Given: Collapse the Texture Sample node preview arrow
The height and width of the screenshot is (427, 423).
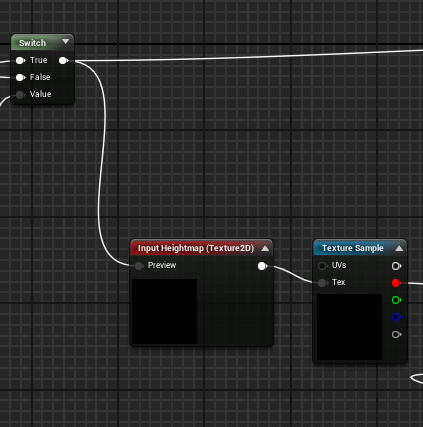Looking at the screenshot, I should tap(399, 248).
